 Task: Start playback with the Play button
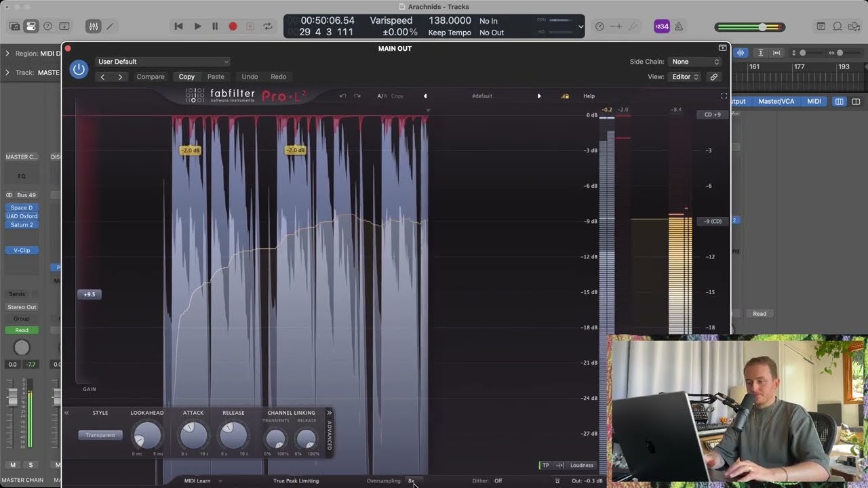(x=197, y=26)
